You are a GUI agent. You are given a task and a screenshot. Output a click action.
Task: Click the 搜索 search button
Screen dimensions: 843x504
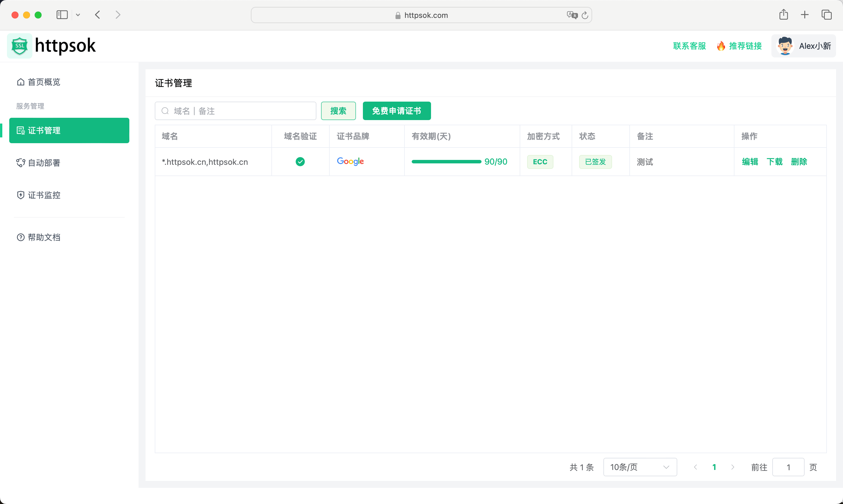click(x=338, y=111)
